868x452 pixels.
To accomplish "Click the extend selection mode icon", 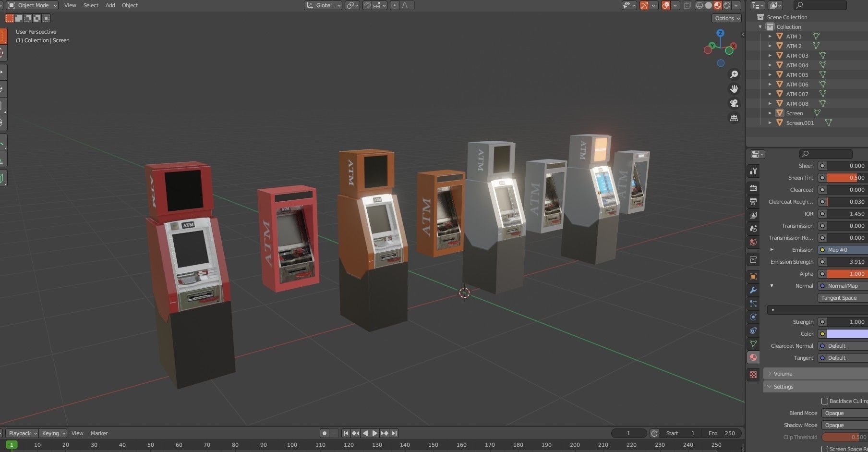I will click(x=19, y=18).
